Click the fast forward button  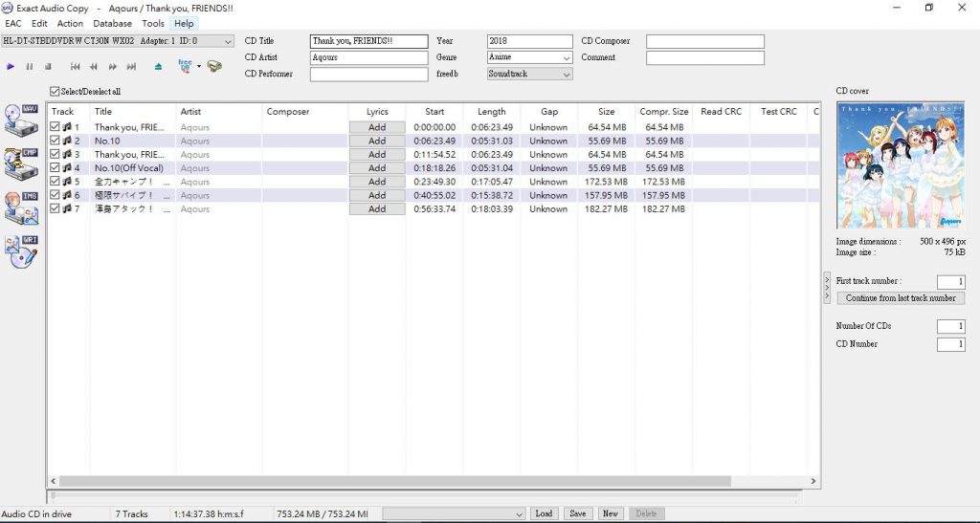(x=113, y=66)
